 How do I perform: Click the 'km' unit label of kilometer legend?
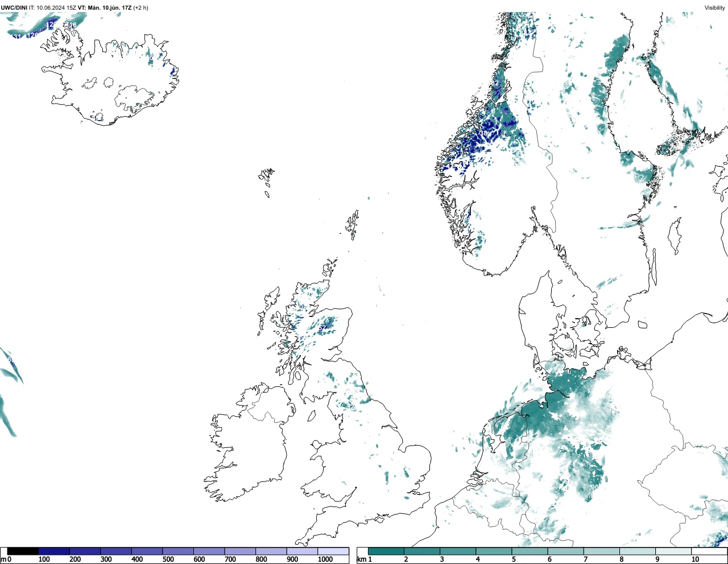(361, 559)
